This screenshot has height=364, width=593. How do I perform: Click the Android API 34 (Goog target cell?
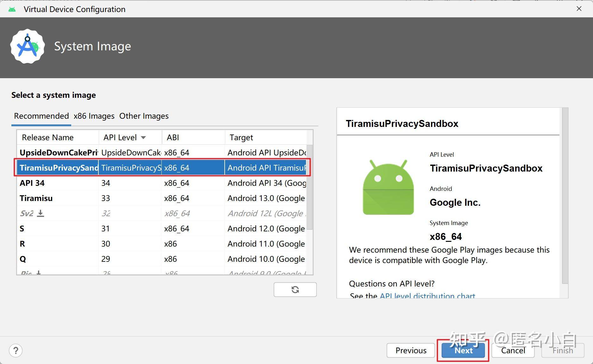click(266, 183)
